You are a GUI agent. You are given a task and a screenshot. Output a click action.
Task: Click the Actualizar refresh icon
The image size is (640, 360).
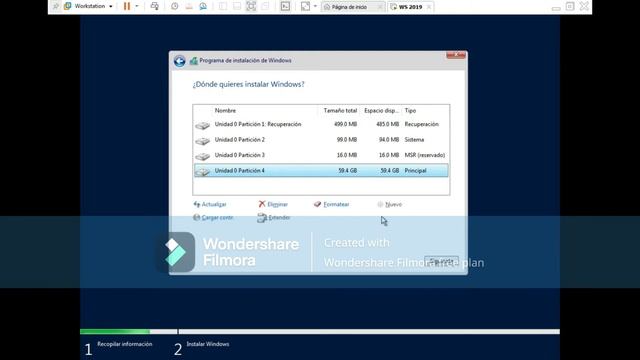[x=197, y=204]
